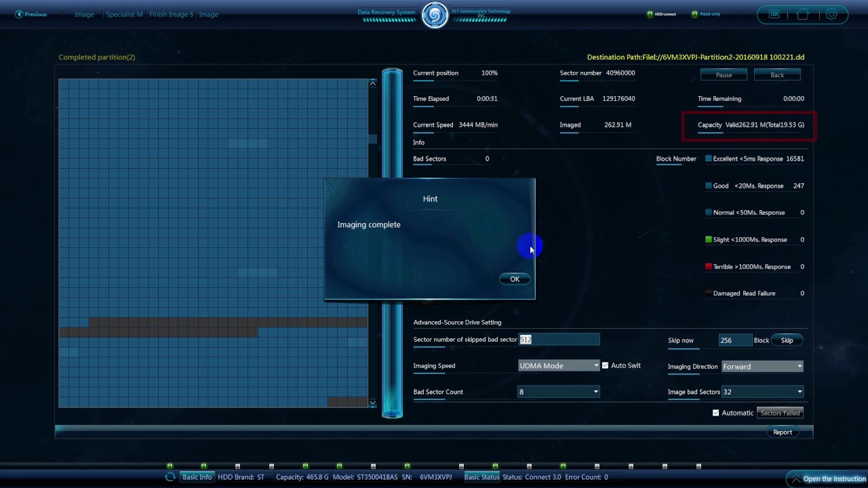The width and height of the screenshot is (868, 488).
Task: Go to the Home icon
Action: [802, 14]
